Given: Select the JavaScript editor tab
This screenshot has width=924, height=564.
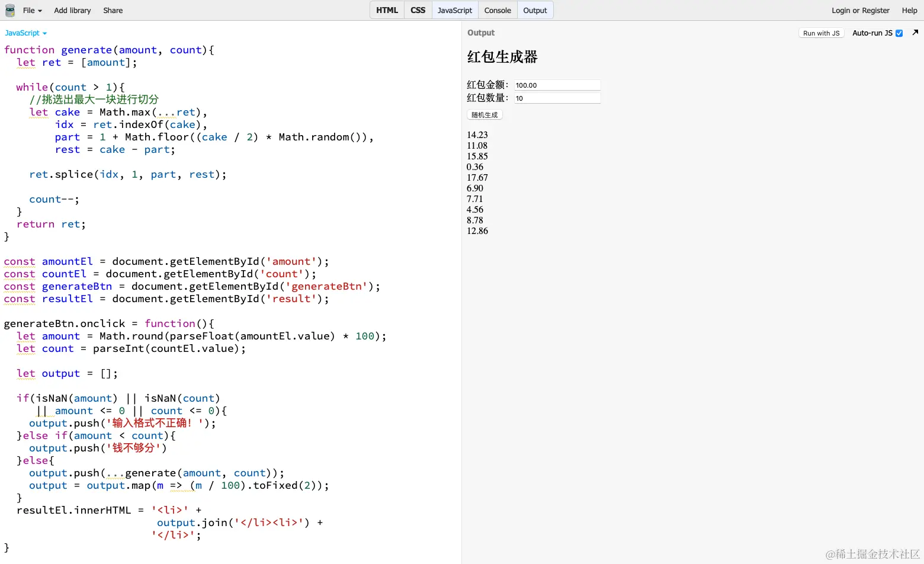Looking at the screenshot, I should point(454,10).
